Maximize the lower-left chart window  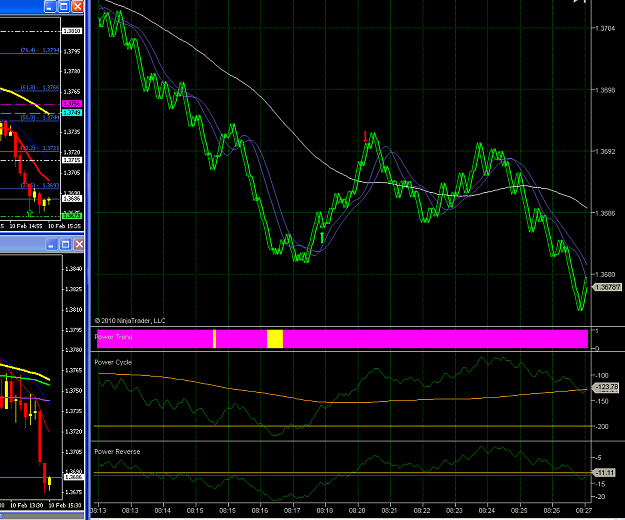pyautogui.click(x=65, y=244)
